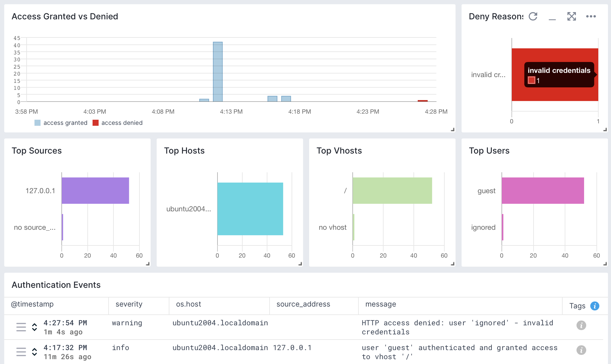Click the Deny Reasons panel resize handle

pos(605,129)
